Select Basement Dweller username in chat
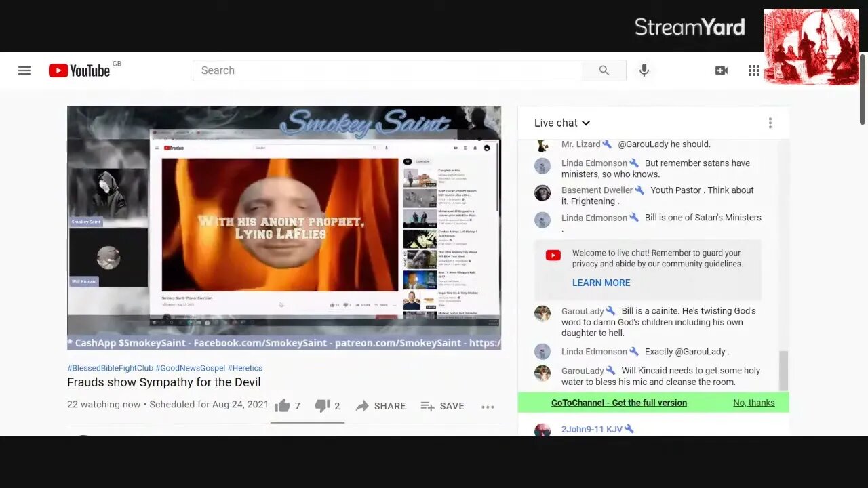The width and height of the screenshot is (868, 488). tap(597, 190)
